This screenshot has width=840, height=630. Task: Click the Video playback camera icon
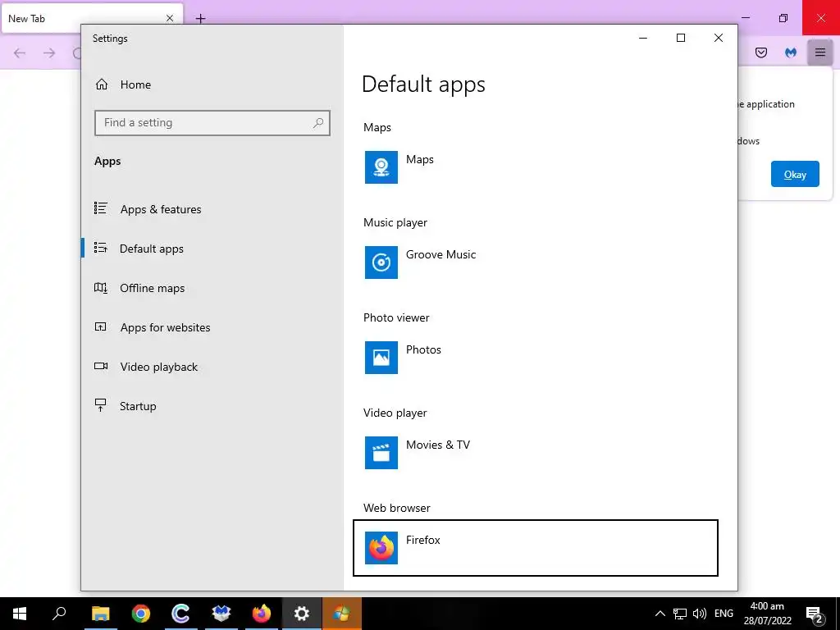coord(101,367)
